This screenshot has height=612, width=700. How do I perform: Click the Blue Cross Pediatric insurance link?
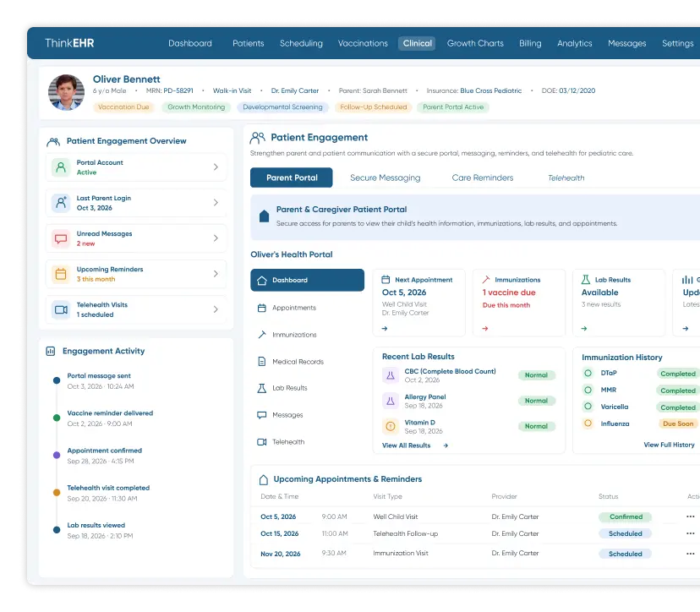click(x=490, y=90)
